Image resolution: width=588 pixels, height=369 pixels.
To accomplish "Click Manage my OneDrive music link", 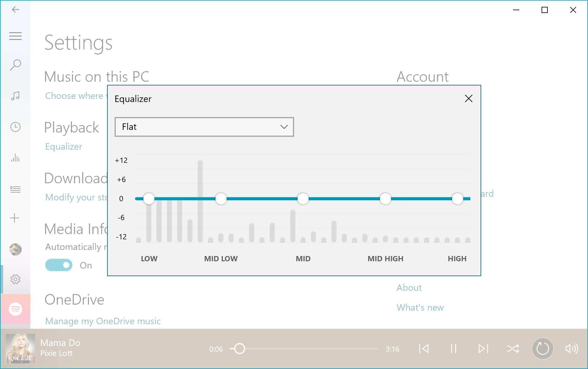I will 103,321.
